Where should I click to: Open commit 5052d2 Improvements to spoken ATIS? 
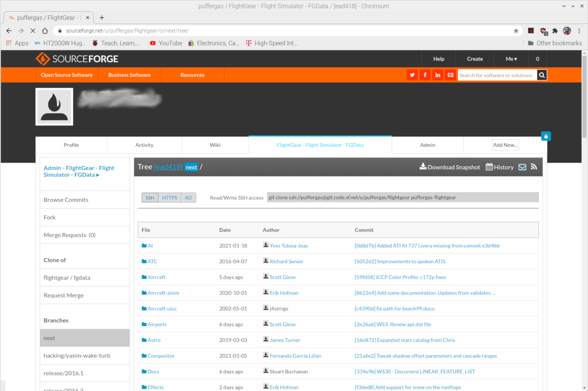point(400,262)
